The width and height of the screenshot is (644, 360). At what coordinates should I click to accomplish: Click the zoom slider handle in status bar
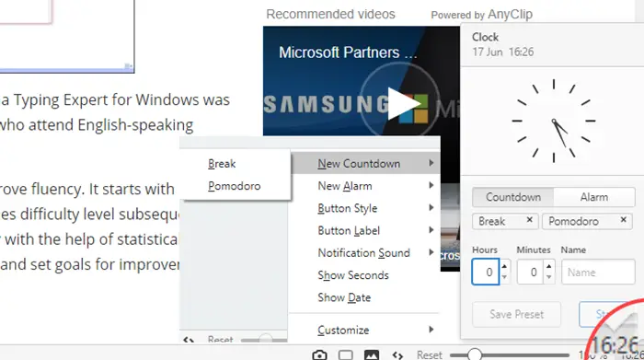[475, 354]
